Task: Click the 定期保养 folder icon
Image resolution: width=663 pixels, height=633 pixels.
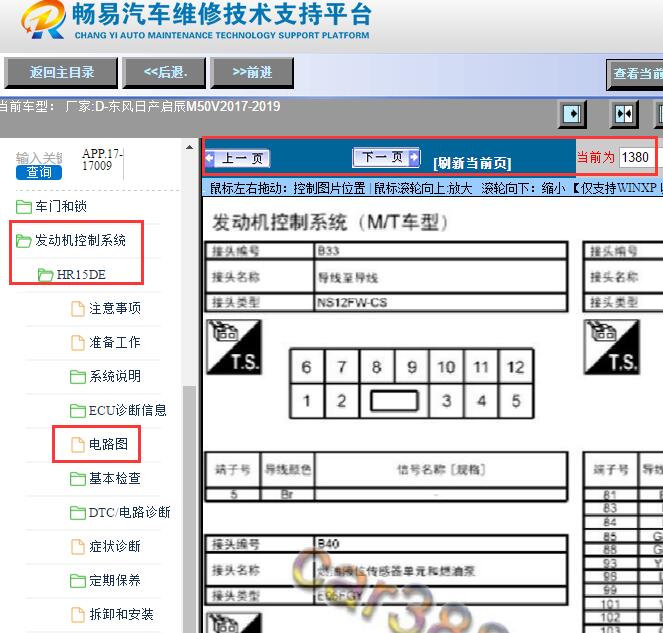Action: (x=78, y=581)
